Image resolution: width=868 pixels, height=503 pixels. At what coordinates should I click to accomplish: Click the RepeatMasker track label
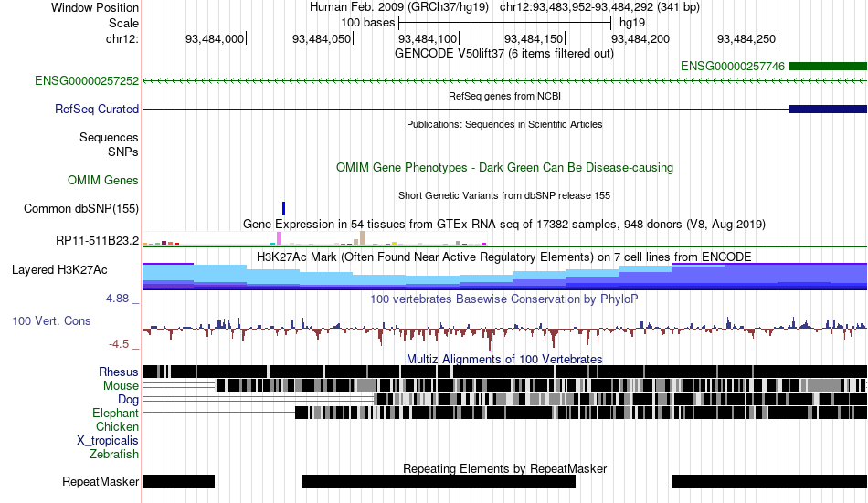click(x=101, y=481)
